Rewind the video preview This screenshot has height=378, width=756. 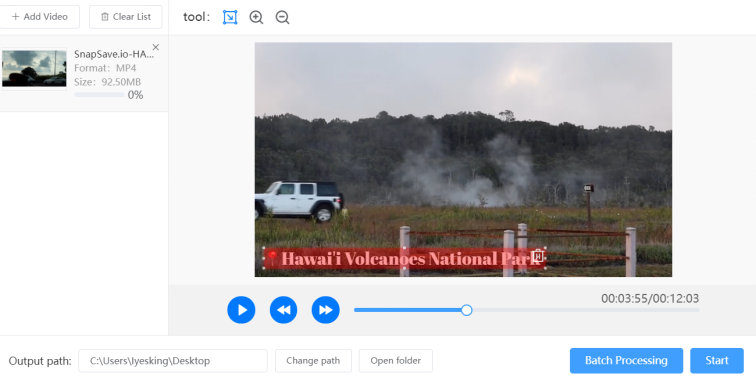pyautogui.click(x=284, y=310)
